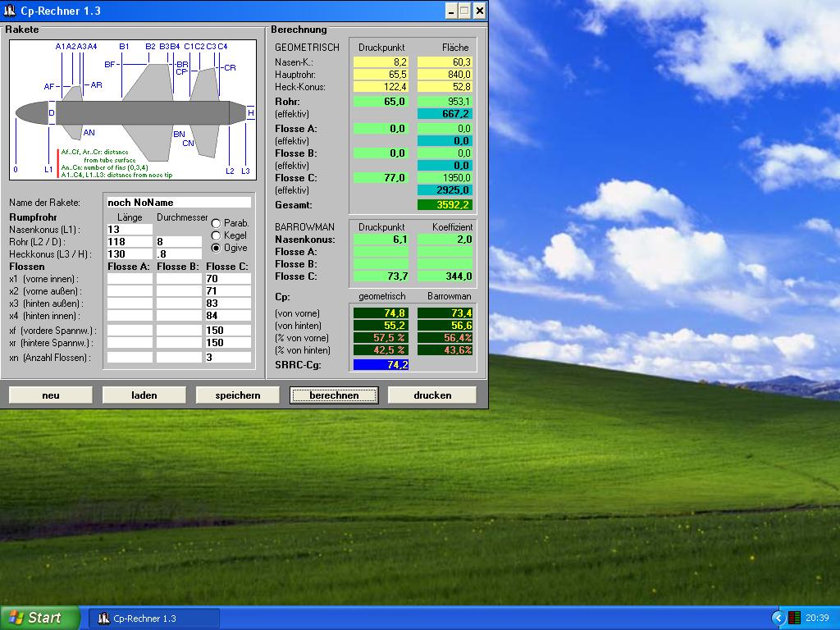This screenshot has width=840, height=630.
Task: Click the Flosse C area value 1950,0
Action: click(x=445, y=177)
